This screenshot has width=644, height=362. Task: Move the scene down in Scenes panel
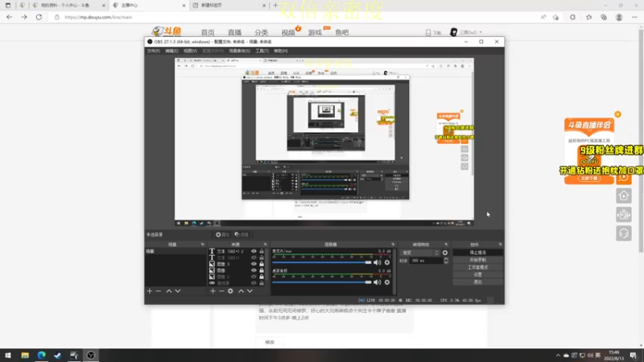point(178,291)
